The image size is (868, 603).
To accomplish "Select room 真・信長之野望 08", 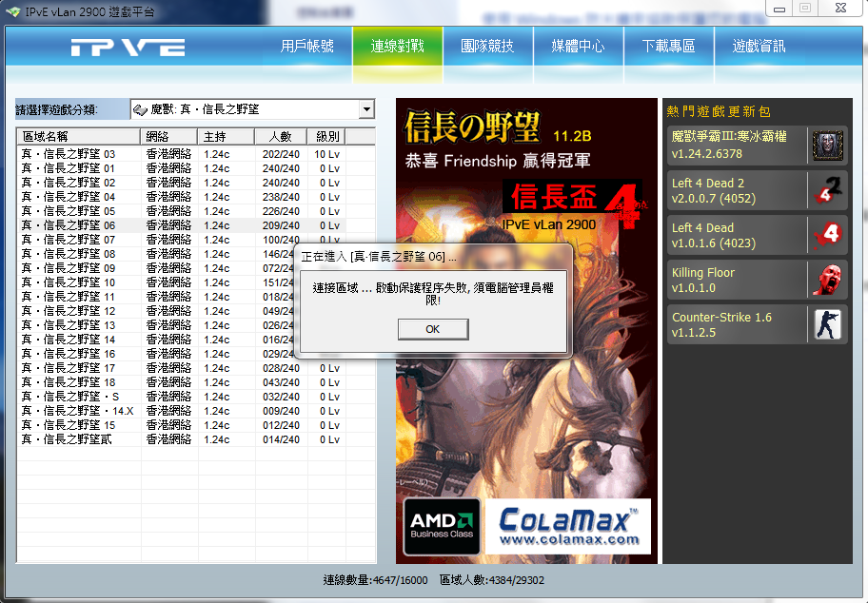I will pyautogui.click(x=156, y=254).
